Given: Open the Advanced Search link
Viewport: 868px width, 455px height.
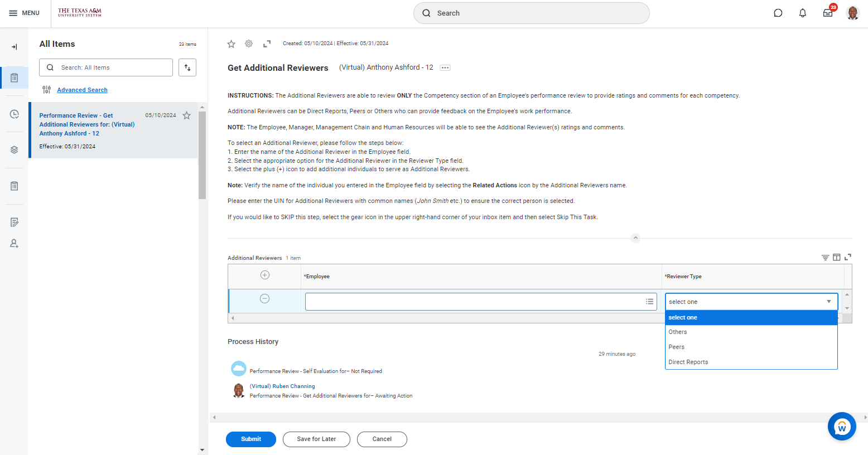Looking at the screenshot, I should [x=82, y=90].
